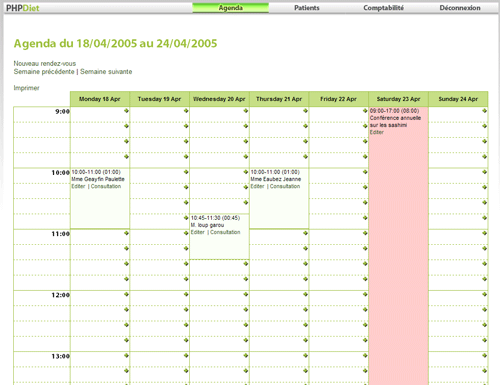Add appointment icon on Wednesday at 9:00

point(246,111)
